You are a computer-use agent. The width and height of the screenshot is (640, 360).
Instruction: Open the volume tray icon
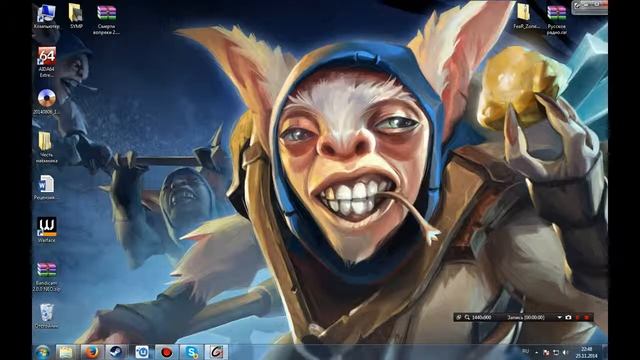[565, 352]
